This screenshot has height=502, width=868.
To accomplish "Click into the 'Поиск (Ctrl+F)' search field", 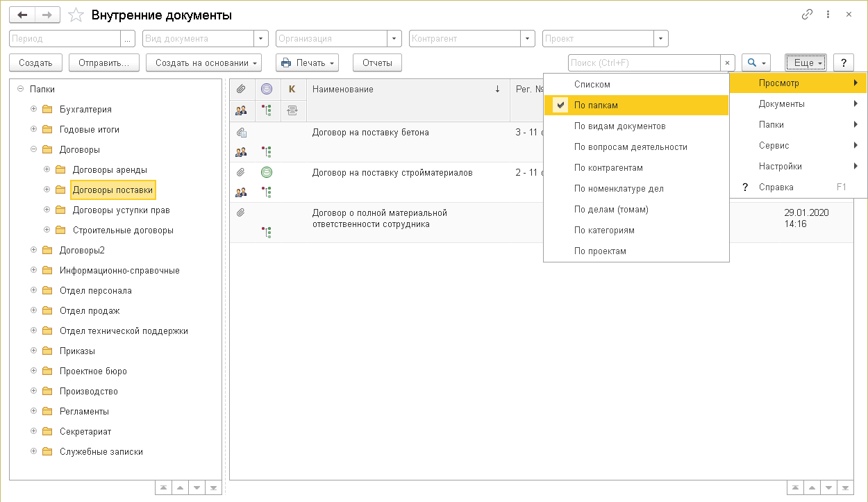I will click(x=643, y=62).
